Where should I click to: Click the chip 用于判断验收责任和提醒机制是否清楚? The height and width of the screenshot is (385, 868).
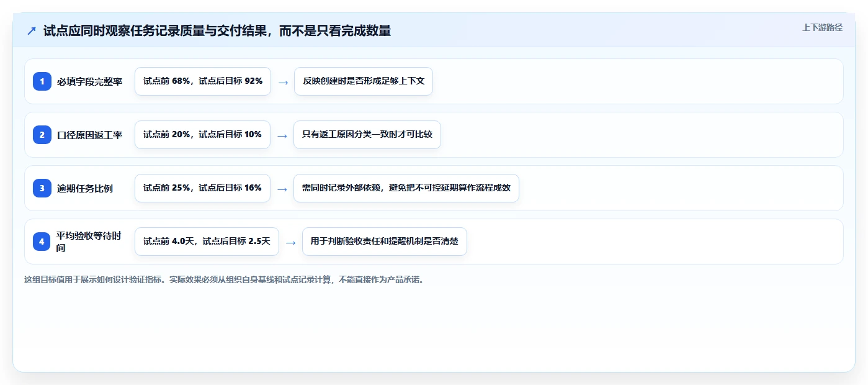coord(385,242)
